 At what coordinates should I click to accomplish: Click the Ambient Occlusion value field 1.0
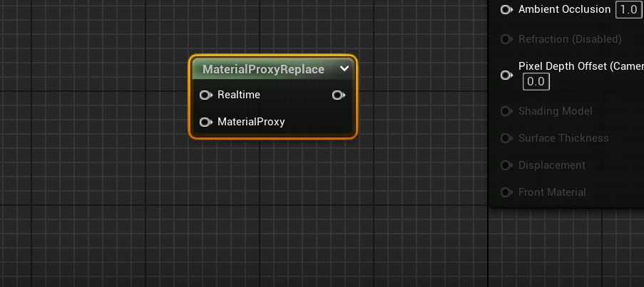pyautogui.click(x=628, y=9)
